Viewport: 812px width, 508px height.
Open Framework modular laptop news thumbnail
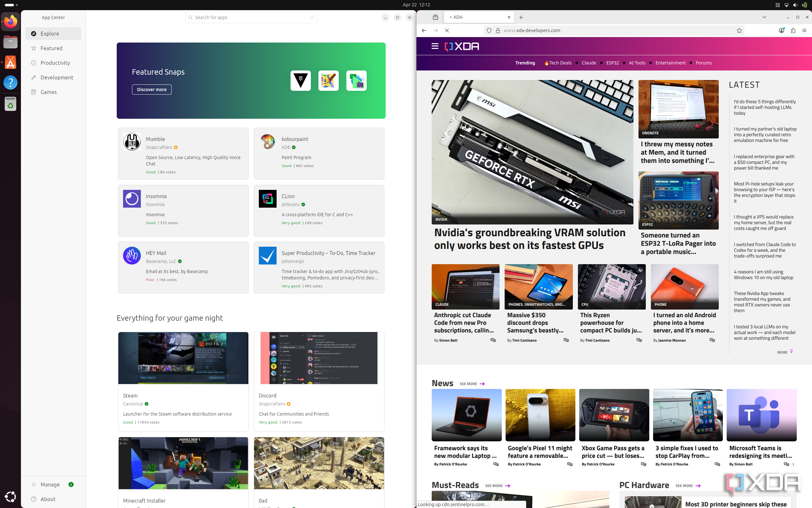click(x=466, y=415)
